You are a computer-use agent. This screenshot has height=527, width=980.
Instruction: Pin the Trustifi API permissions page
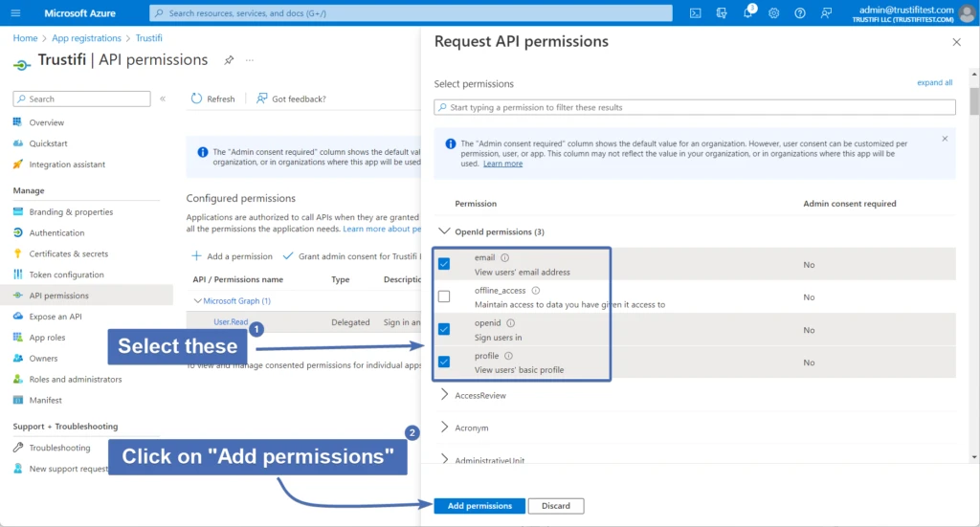click(x=229, y=60)
